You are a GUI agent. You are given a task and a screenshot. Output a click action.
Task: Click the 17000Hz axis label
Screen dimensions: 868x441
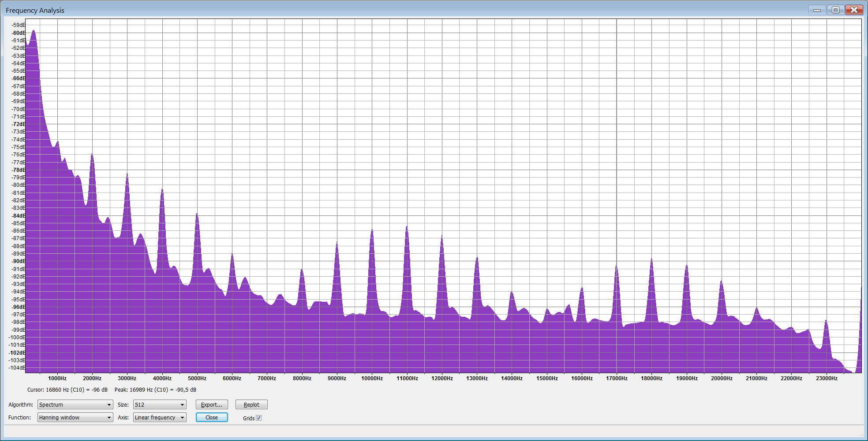tap(617, 378)
